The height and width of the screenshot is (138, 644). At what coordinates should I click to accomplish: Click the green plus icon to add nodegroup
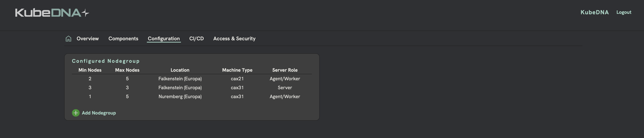tap(76, 113)
